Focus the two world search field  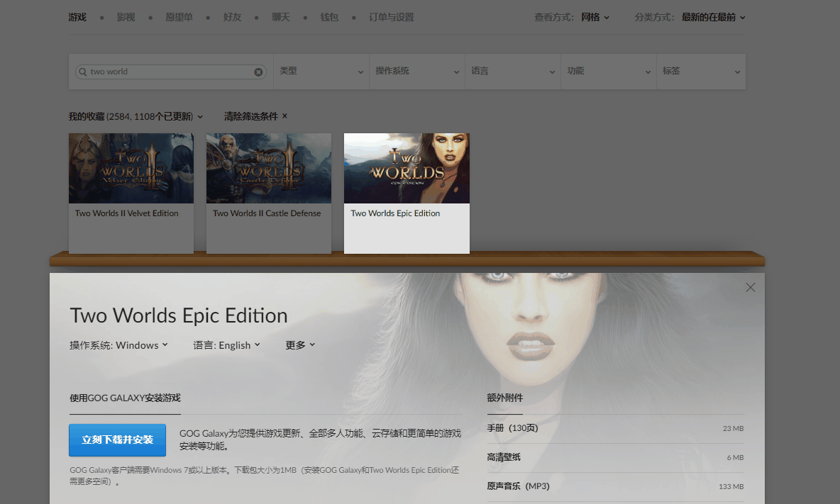click(170, 72)
